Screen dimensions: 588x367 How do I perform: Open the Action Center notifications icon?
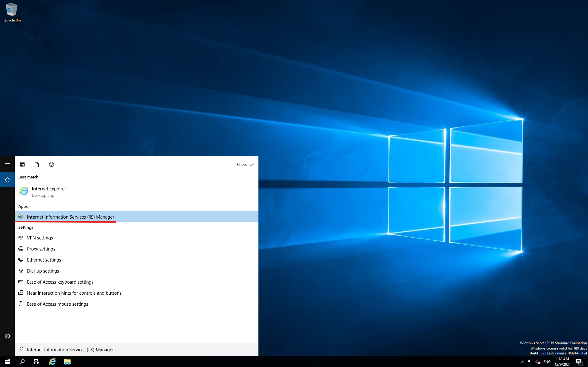tap(579, 362)
